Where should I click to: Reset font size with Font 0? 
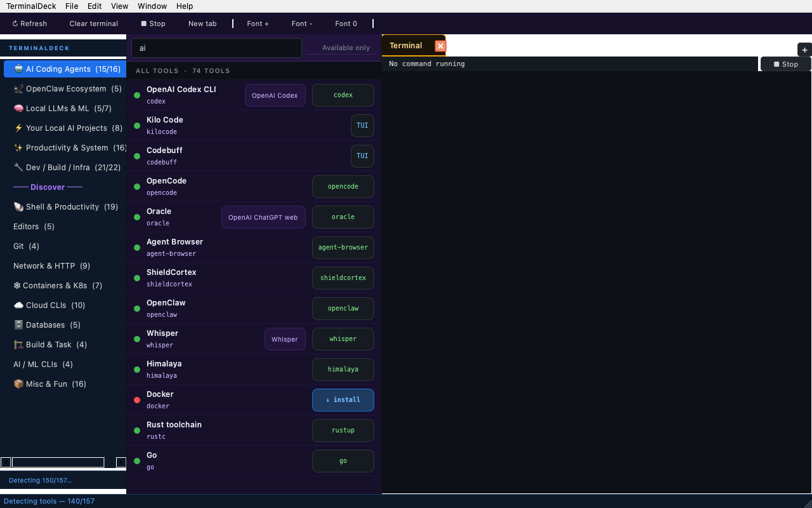(x=346, y=23)
